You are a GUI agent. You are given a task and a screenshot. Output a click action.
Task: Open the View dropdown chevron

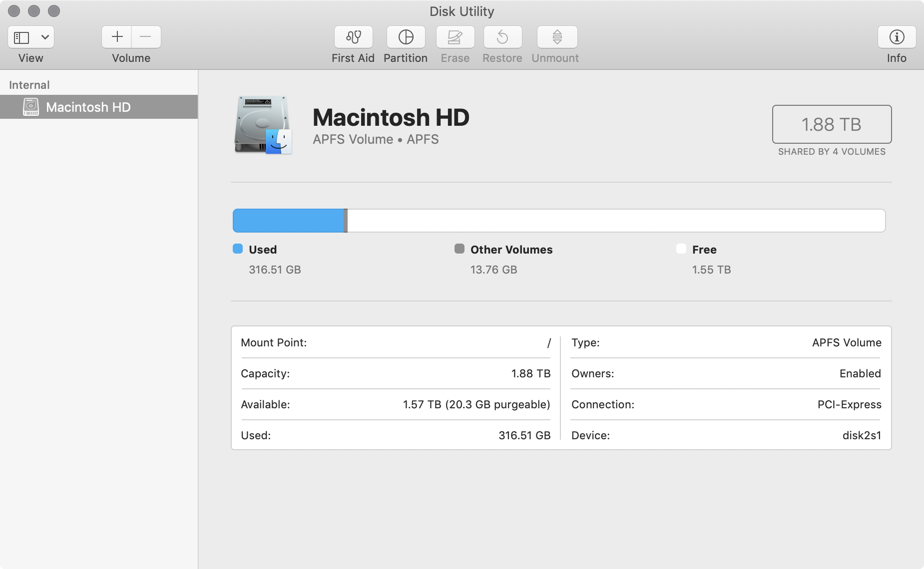pos(45,37)
